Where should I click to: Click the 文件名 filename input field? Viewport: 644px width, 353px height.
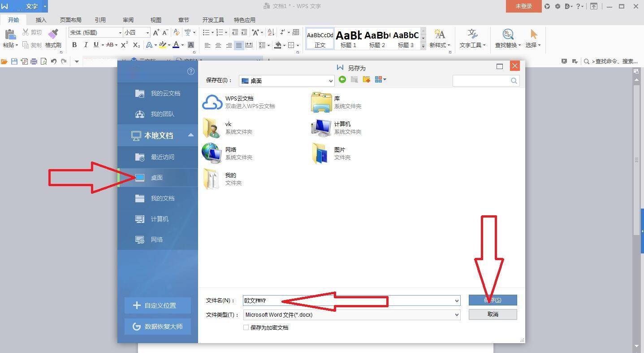click(352, 301)
